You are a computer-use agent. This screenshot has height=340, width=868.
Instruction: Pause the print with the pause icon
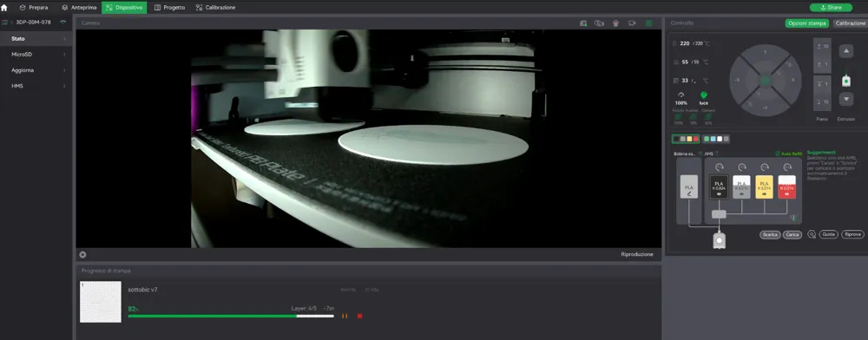[x=345, y=316]
